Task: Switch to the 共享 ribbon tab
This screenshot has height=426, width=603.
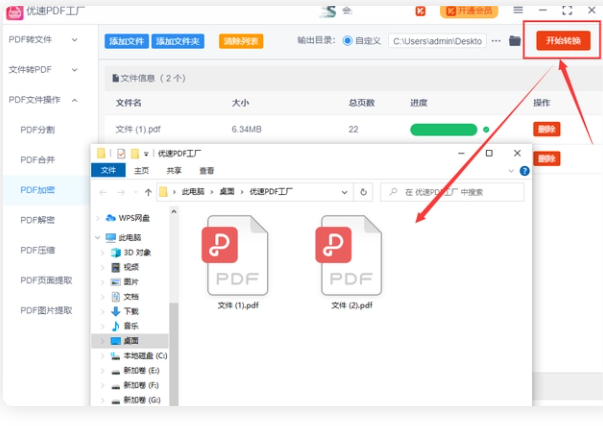Action: (x=174, y=171)
